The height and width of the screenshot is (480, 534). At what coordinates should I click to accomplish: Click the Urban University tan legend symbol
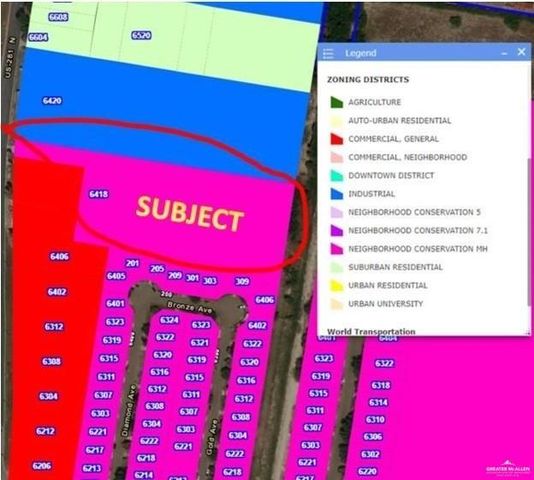[336, 304]
